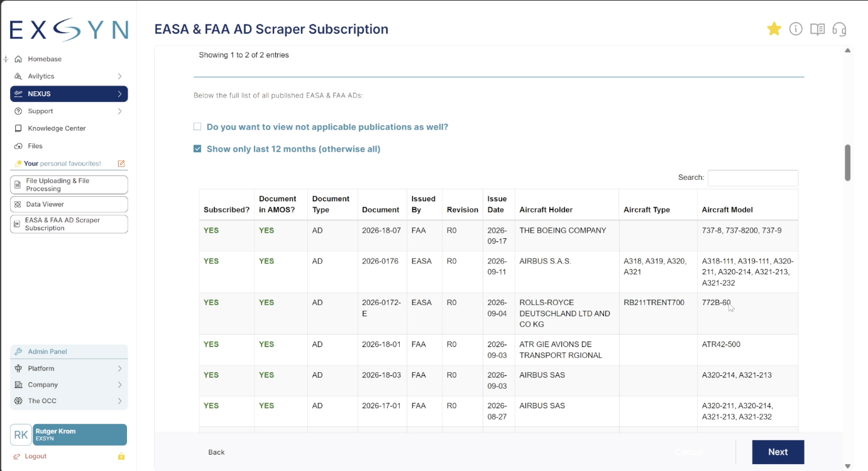Screen dimensions: 868x471
Task: Click the Knowledge Center icon
Action: click(18, 128)
